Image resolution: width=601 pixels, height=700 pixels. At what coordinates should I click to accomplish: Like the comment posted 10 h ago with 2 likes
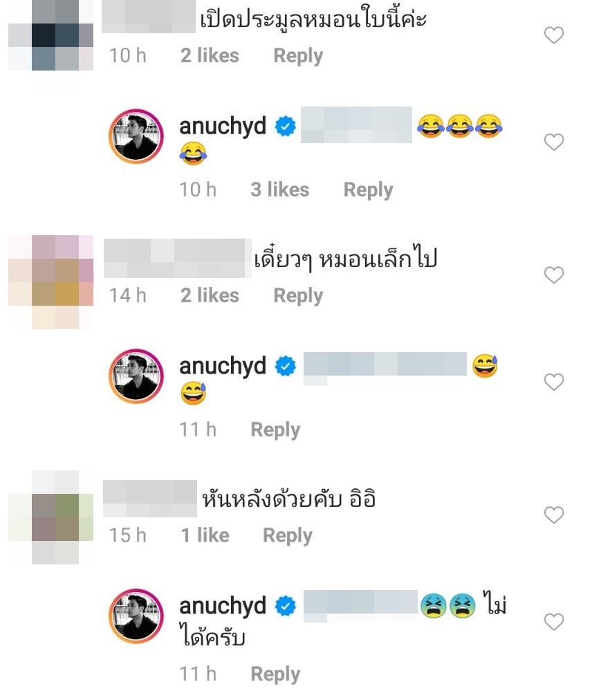tap(554, 35)
